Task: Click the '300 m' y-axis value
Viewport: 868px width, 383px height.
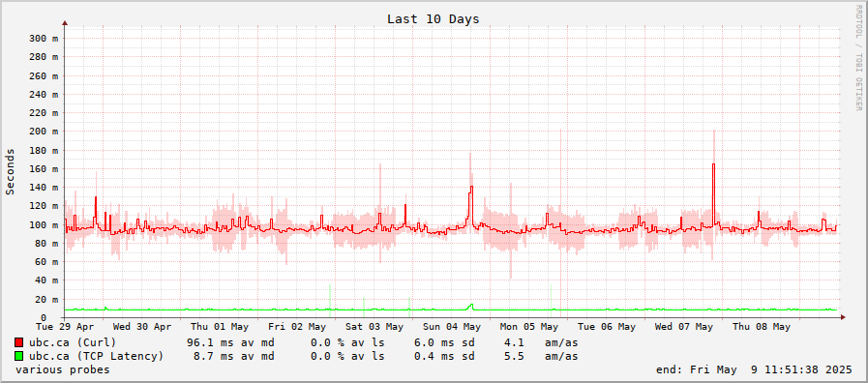Action: click(x=44, y=38)
